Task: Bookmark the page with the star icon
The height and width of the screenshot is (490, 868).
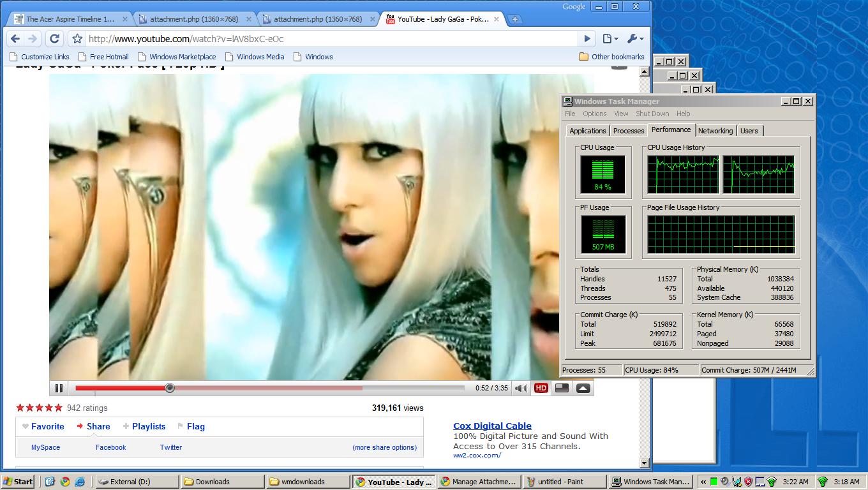Action: click(x=77, y=39)
